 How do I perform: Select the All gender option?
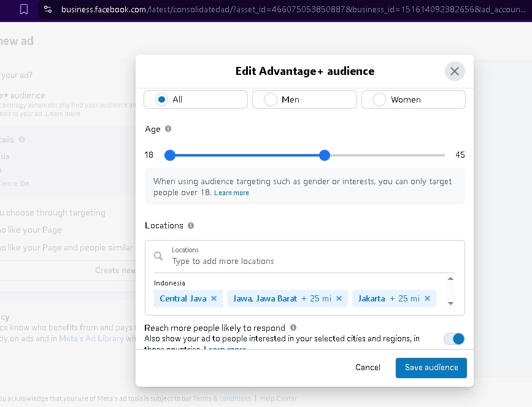(196, 99)
